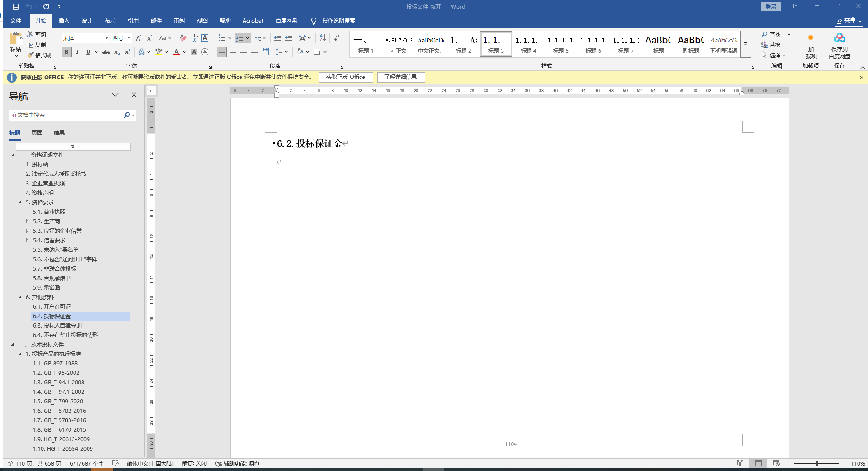Viewport: 868px width, 471px height.
Task: Apply the yellow text highlight color
Action: pyautogui.click(x=158, y=52)
